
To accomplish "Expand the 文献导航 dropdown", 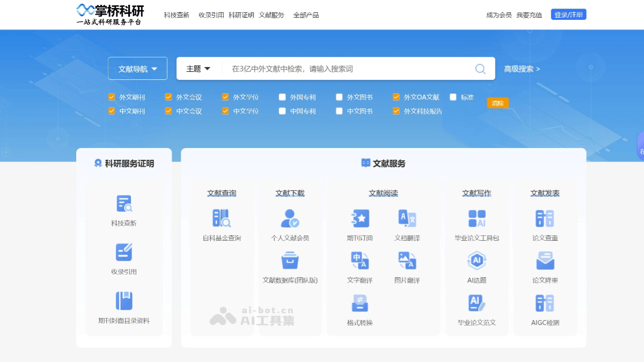I will (137, 68).
